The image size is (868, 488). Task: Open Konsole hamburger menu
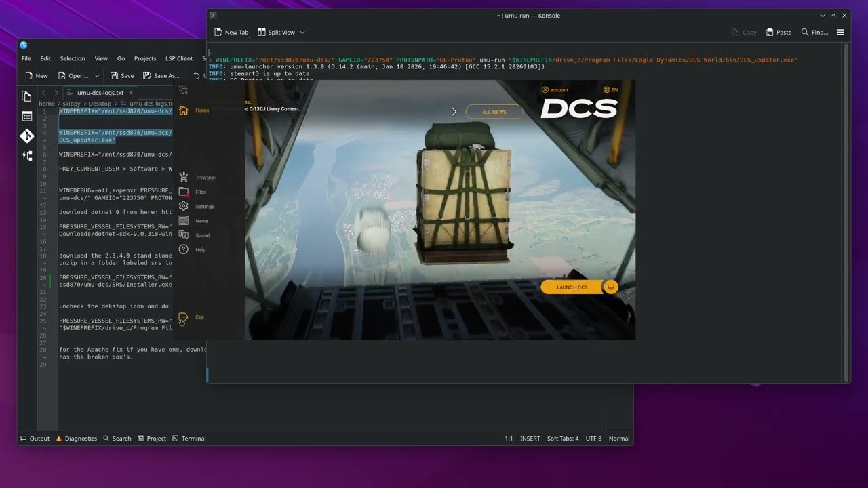[x=840, y=32]
